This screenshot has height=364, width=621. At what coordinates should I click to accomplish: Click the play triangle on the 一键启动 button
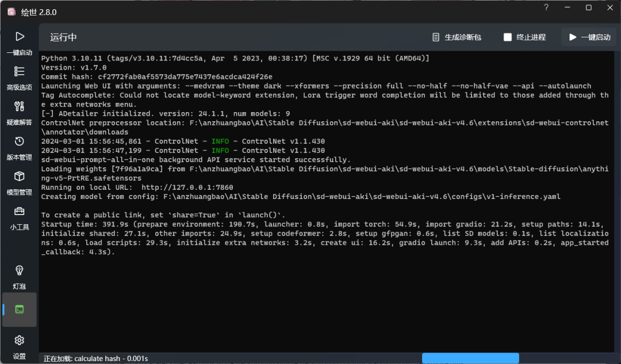[573, 36]
